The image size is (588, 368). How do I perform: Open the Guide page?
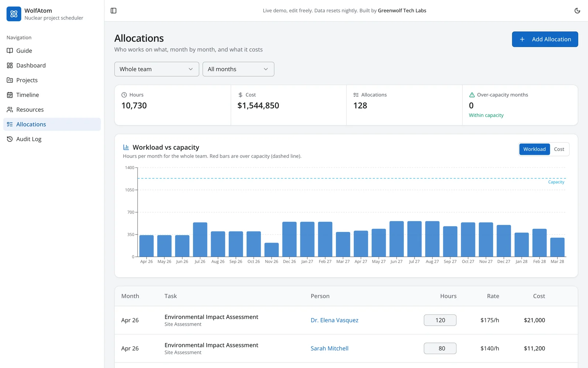[x=52, y=51]
